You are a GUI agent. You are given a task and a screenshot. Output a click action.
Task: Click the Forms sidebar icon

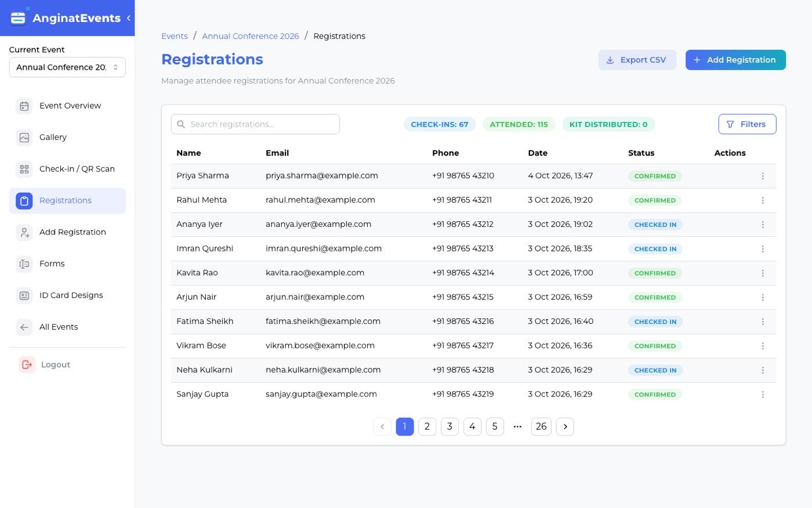(24, 264)
